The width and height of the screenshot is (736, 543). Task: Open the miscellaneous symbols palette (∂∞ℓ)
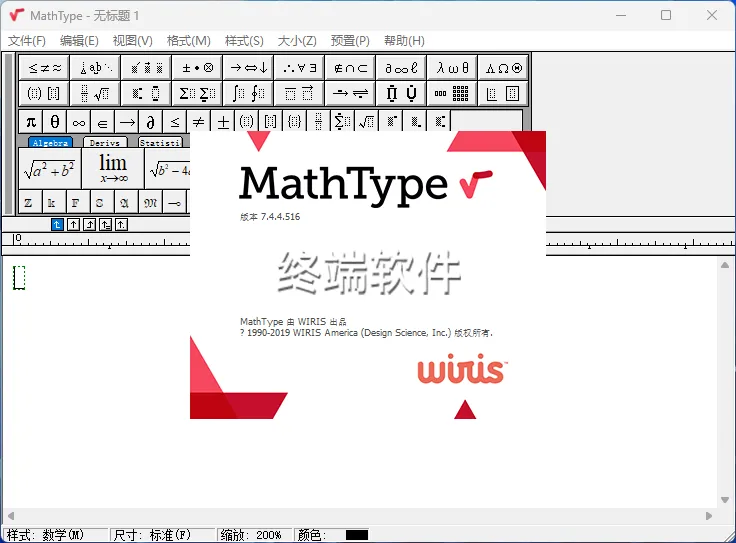tap(402, 68)
